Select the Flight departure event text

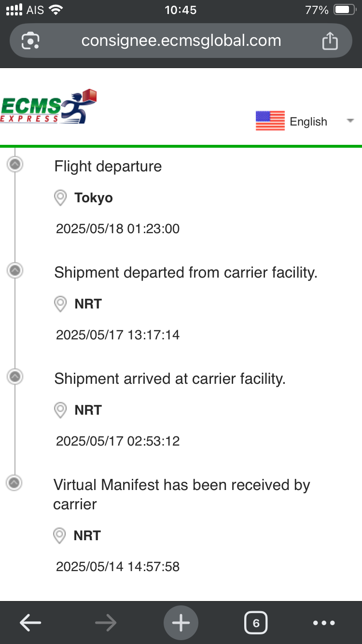(x=108, y=167)
